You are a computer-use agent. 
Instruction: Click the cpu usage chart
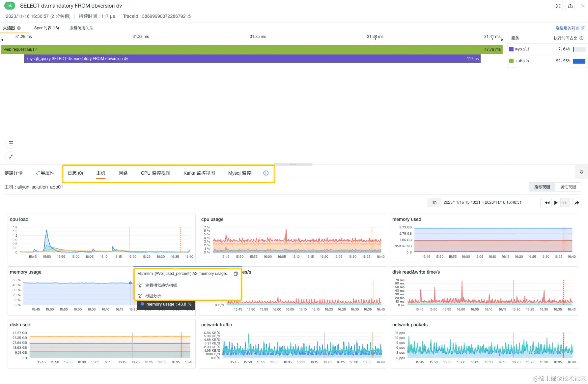(293, 238)
